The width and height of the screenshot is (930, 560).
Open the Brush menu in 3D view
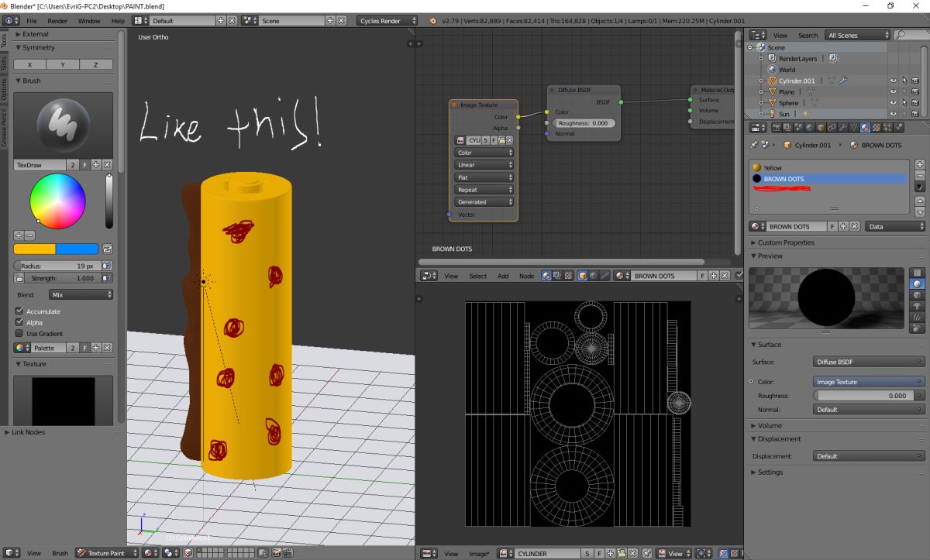pos(60,553)
